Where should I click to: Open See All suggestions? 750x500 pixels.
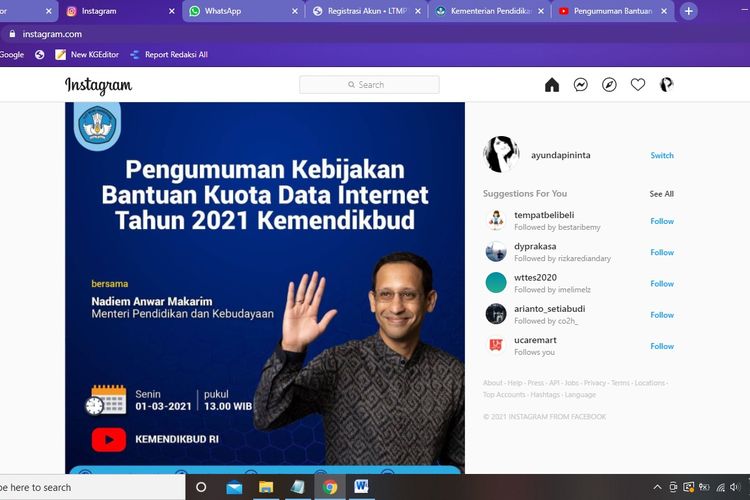pyautogui.click(x=661, y=194)
